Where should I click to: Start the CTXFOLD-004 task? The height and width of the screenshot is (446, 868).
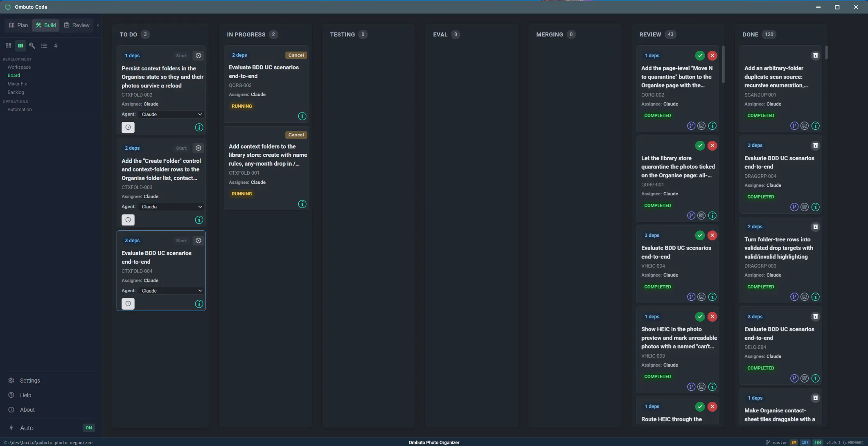point(181,241)
